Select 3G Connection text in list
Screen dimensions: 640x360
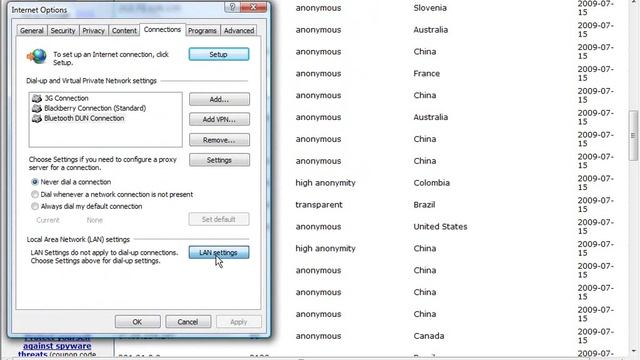[x=66, y=98]
